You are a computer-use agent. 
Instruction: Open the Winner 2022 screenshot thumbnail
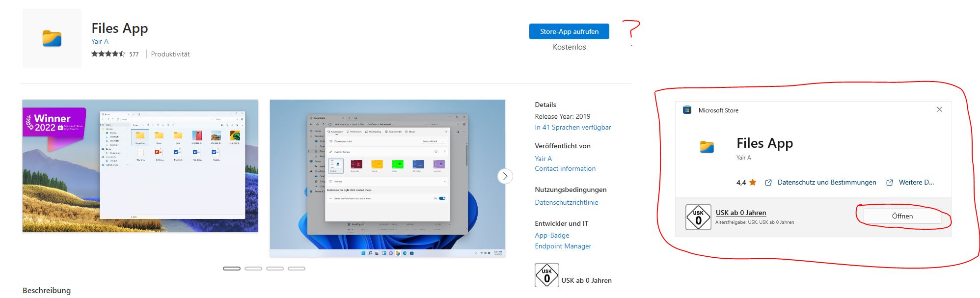[x=140, y=166]
